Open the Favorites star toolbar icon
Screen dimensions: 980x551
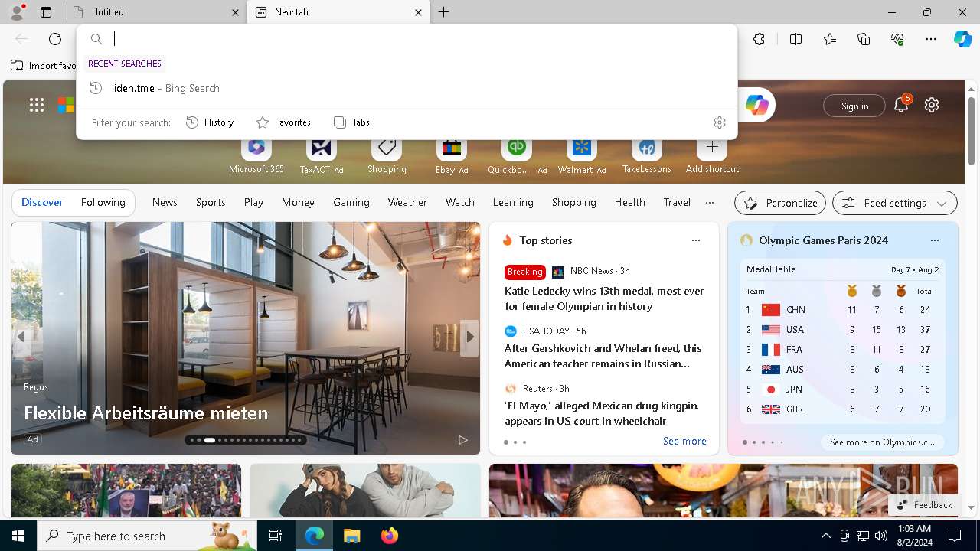pyautogui.click(x=830, y=39)
